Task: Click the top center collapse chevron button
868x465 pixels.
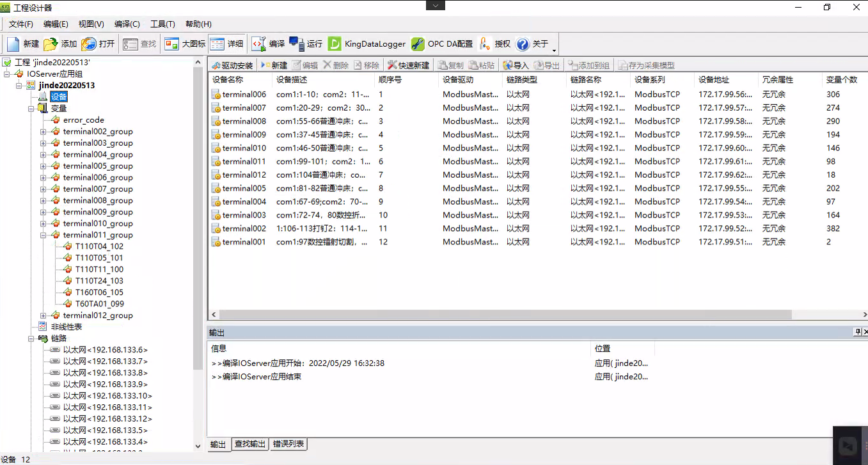Action: point(436,5)
